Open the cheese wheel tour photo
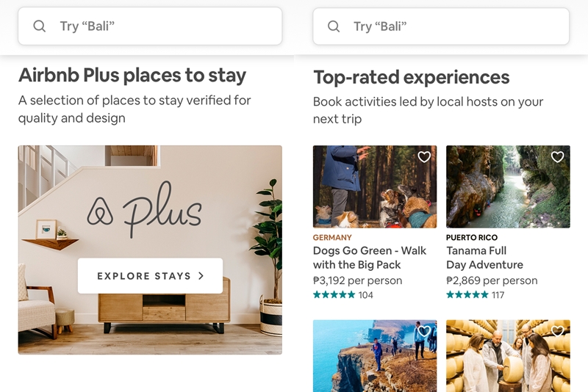The width and height of the screenshot is (588, 392). (508, 356)
